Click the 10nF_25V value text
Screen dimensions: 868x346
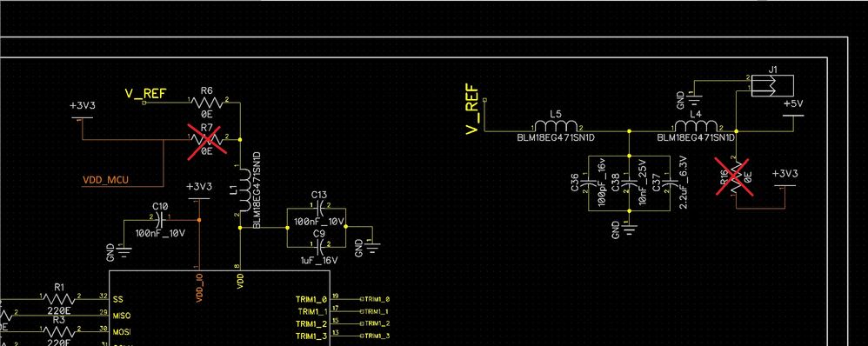pyautogui.click(x=643, y=183)
